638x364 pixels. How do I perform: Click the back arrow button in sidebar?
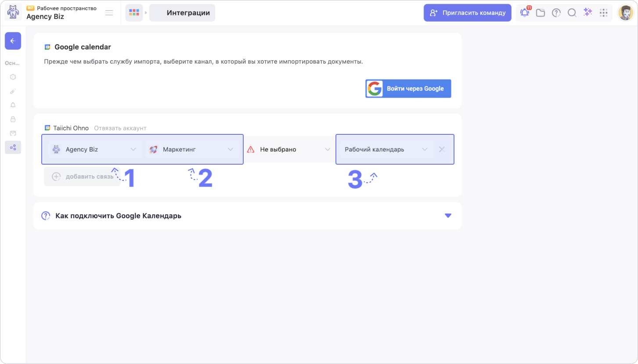click(13, 41)
